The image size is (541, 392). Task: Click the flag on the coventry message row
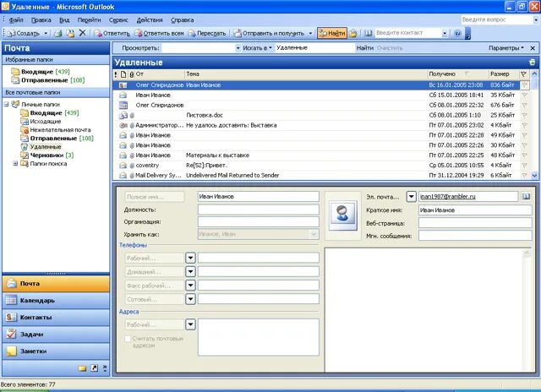[x=524, y=166]
